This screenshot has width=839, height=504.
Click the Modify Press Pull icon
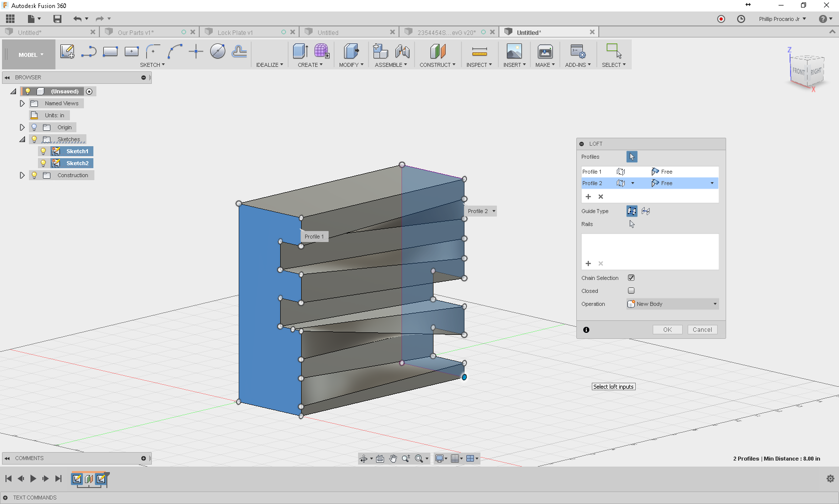tap(351, 51)
